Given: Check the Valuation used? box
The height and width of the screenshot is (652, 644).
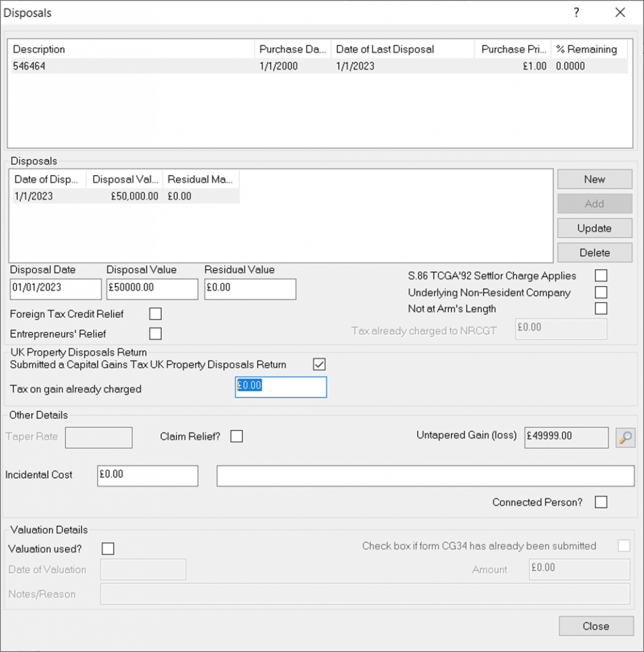Looking at the screenshot, I should 108,549.
